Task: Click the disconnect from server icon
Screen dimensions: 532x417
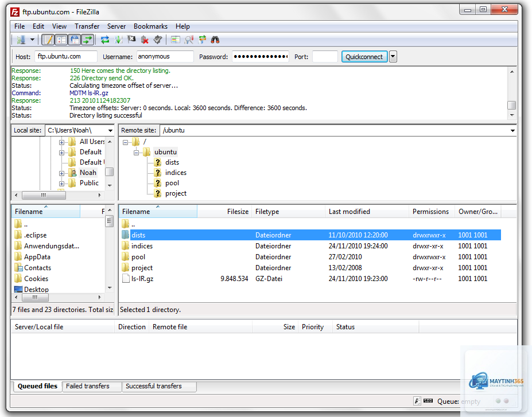Action: tap(145, 40)
